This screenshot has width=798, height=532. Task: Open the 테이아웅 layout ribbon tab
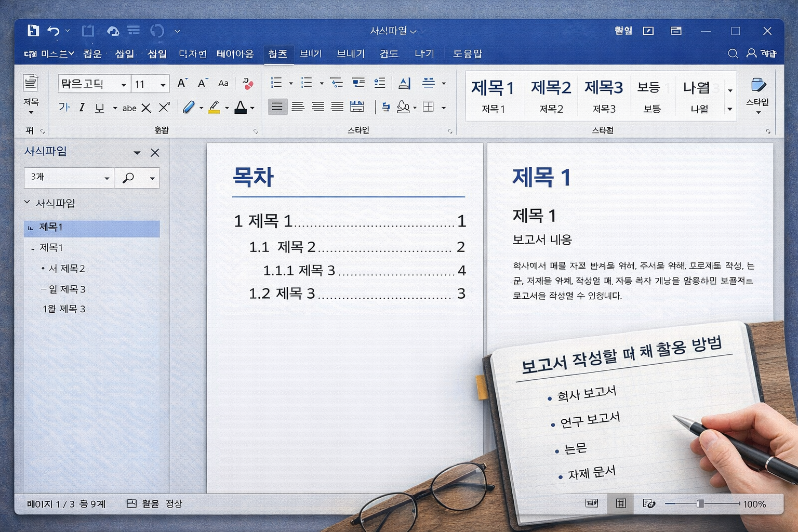click(235, 54)
